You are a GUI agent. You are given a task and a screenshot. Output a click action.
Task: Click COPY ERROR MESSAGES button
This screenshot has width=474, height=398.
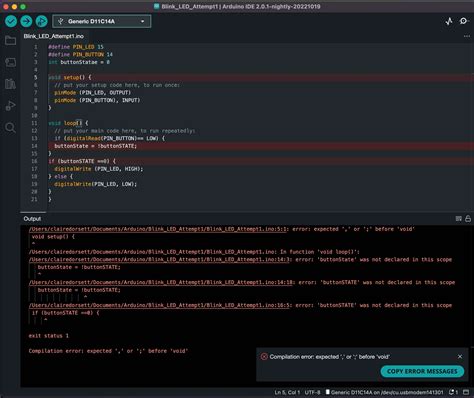point(422,371)
